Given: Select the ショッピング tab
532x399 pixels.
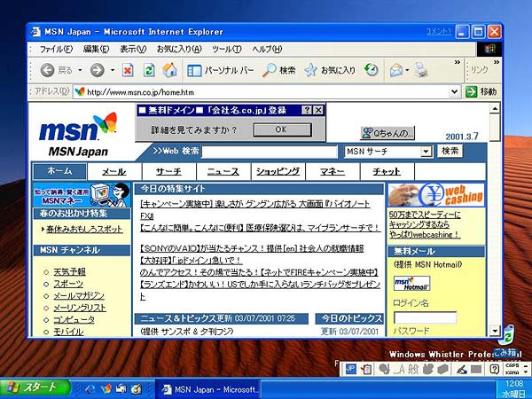Looking at the screenshot, I should [x=278, y=172].
